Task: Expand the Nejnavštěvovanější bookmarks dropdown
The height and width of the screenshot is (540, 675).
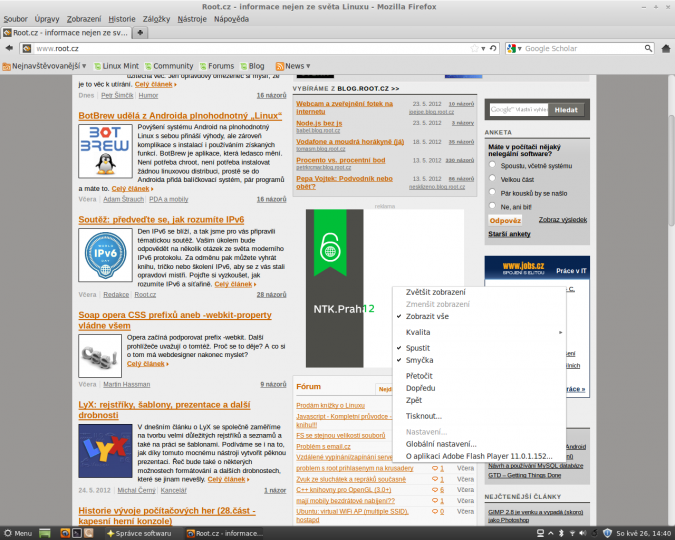Action: [x=44, y=66]
